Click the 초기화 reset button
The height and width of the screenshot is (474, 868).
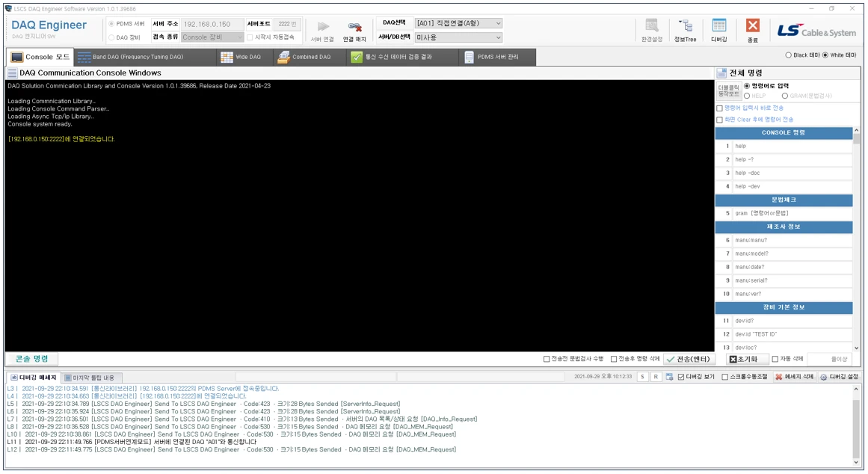746,360
